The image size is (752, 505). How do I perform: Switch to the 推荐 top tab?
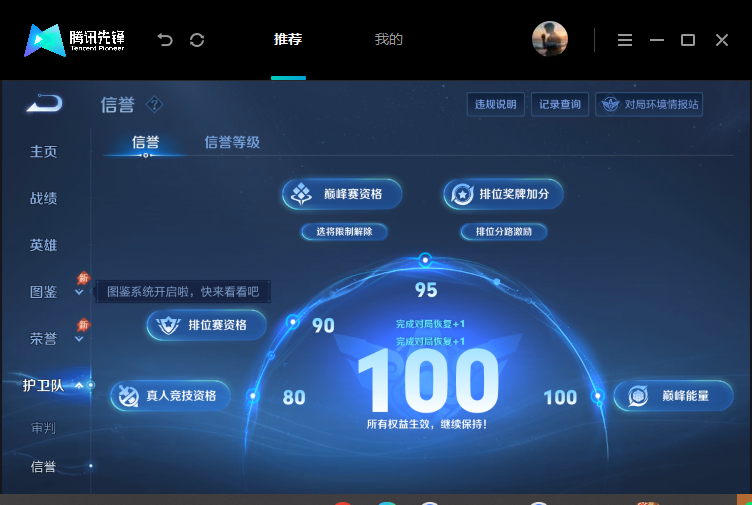tap(288, 39)
